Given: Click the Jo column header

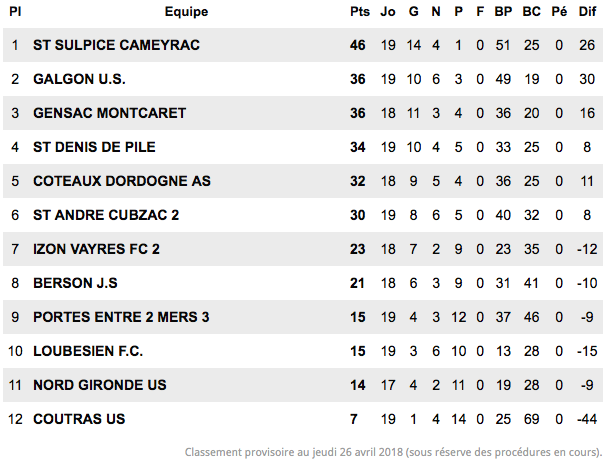Looking at the screenshot, I should coord(388,12).
